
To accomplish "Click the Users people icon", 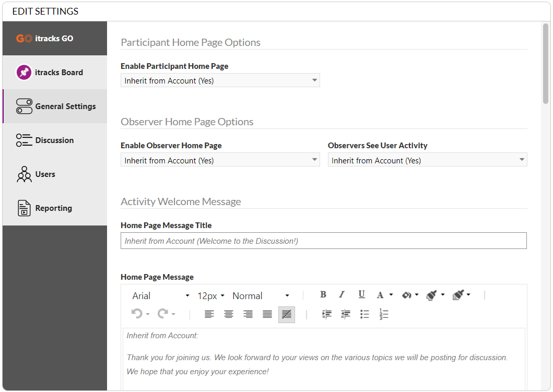I will tap(24, 174).
